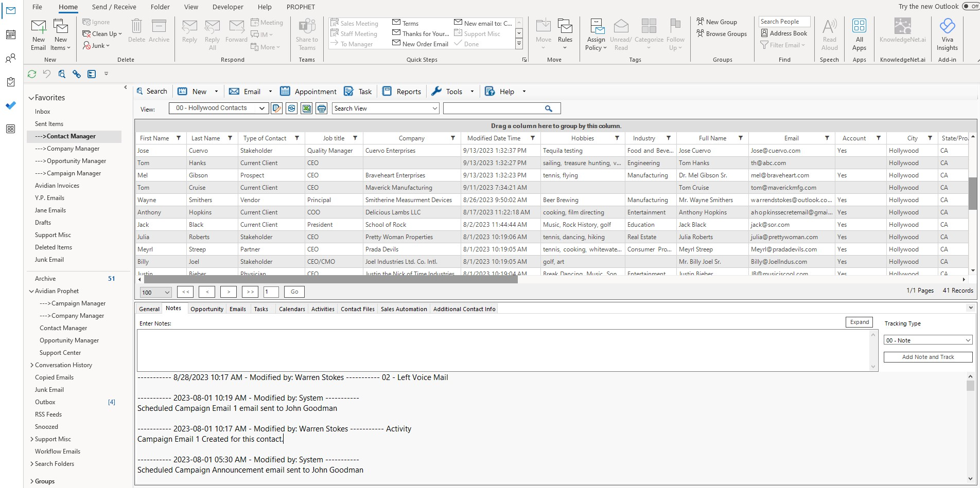Viewport: 980px width, 488px height.
Task: Switch to the Opportunity tab
Action: tap(207, 309)
